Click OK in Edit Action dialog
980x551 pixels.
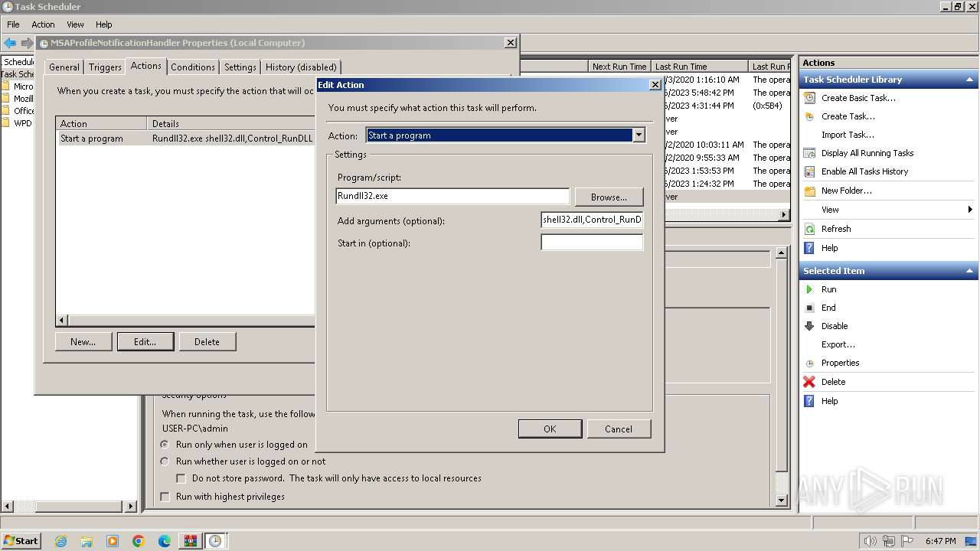550,429
